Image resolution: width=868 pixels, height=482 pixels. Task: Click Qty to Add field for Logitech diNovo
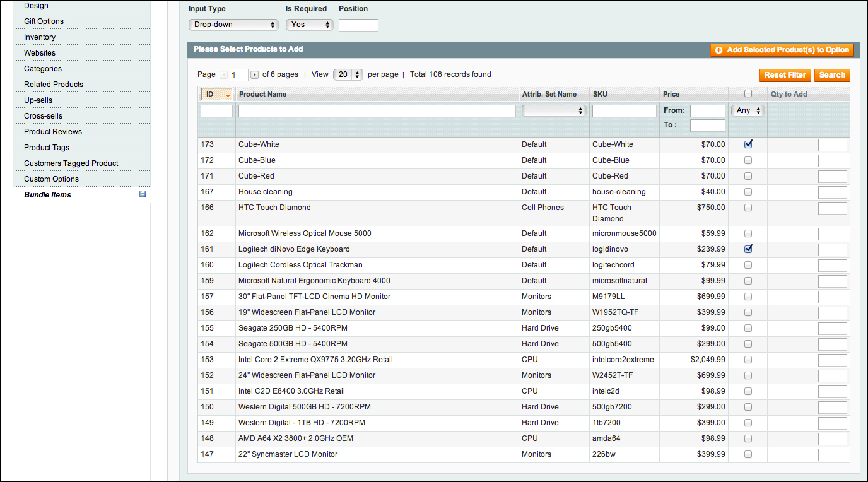click(833, 250)
